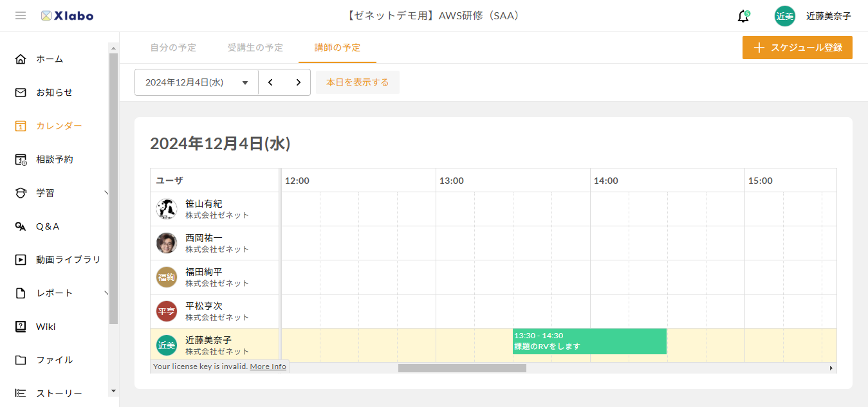Click the More Info license link

[268, 366]
